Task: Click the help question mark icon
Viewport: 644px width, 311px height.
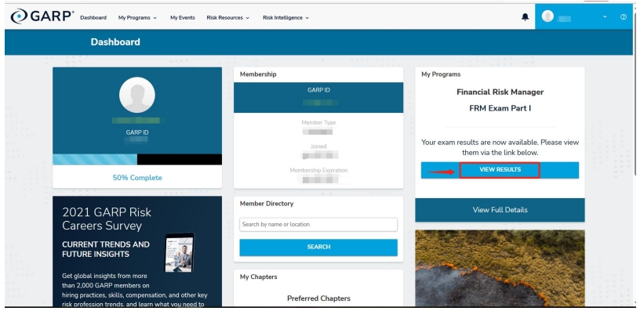Action: pos(623,16)
